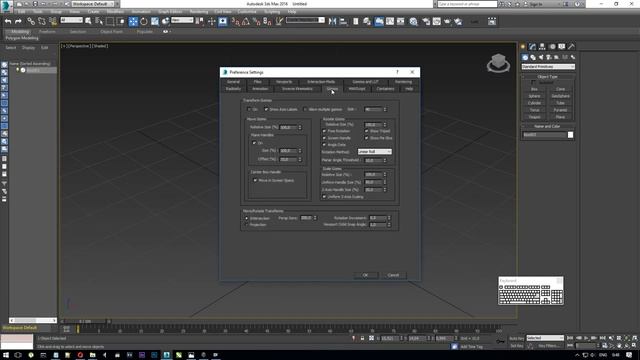Screen dimensions: 640x360
Task: Switch to the General preferences tab
Action: point(233,82)
